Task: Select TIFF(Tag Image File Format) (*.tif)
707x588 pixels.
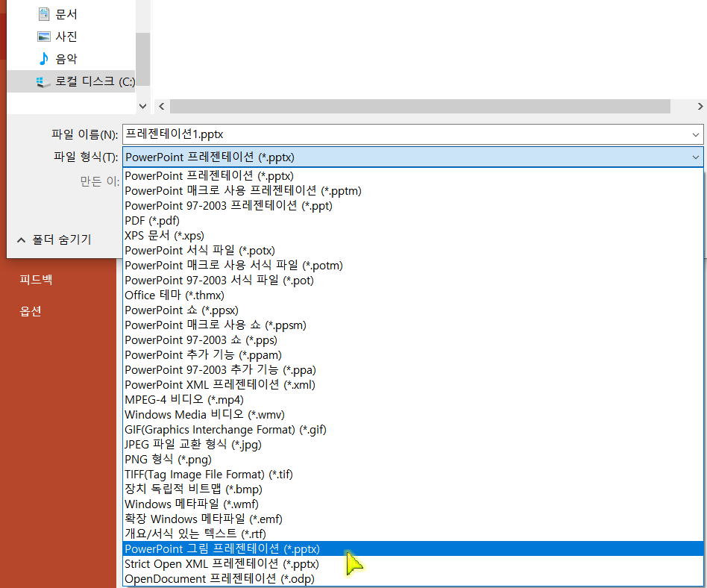Action: (413, 475)
